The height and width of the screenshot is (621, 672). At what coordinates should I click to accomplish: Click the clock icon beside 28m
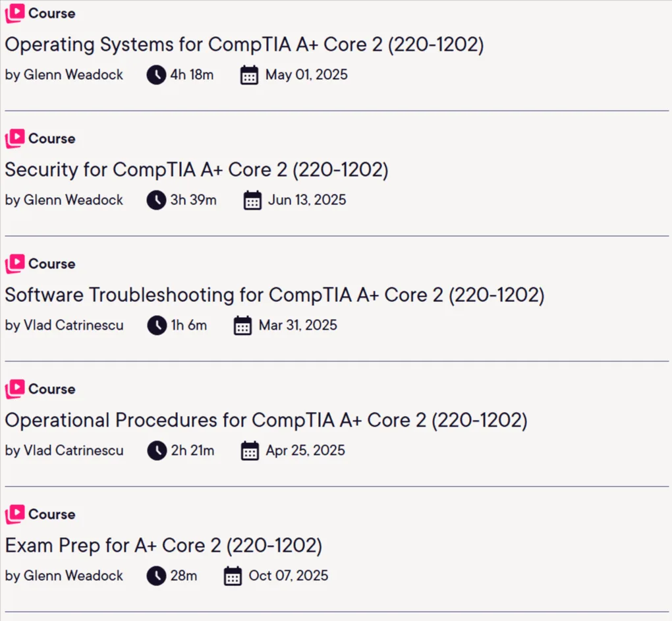click(156, 576)
